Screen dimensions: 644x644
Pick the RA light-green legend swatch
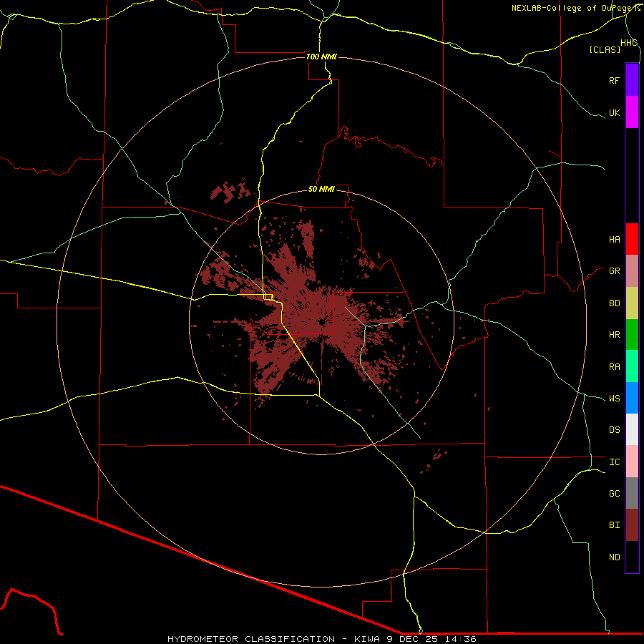tap(632, 366)
